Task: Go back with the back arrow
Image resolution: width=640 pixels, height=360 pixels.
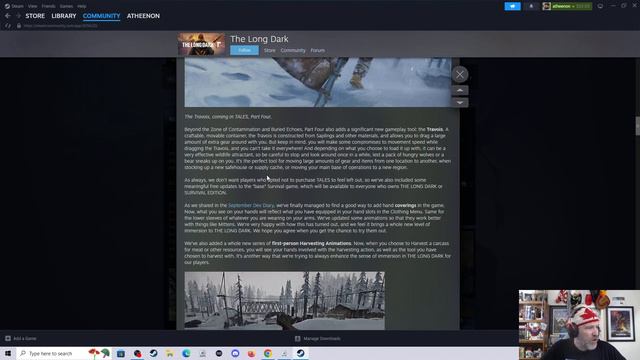Action: coord(8,16)
